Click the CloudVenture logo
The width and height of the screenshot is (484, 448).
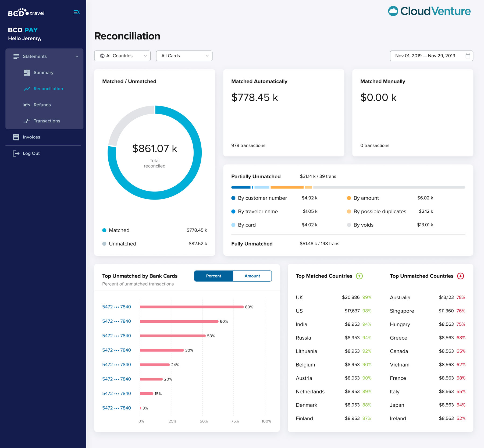click(x=429, y=11)
